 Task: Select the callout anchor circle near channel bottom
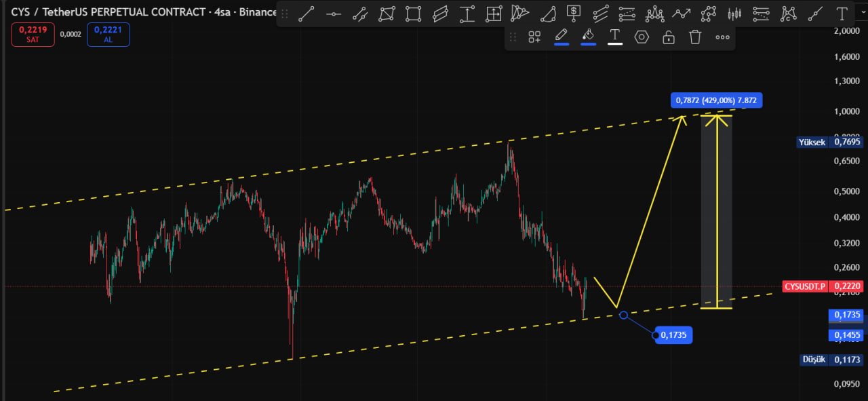(623, 315)
